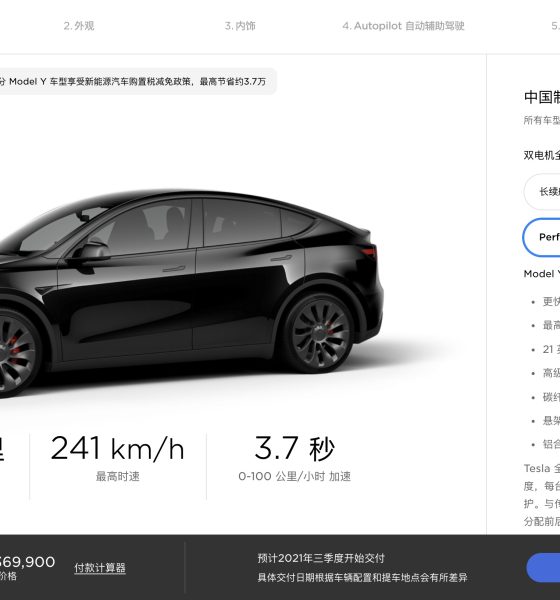Click the 双电机 all-wheel drive heading
This screenshot has height=600, width=560.
[542, 155]
